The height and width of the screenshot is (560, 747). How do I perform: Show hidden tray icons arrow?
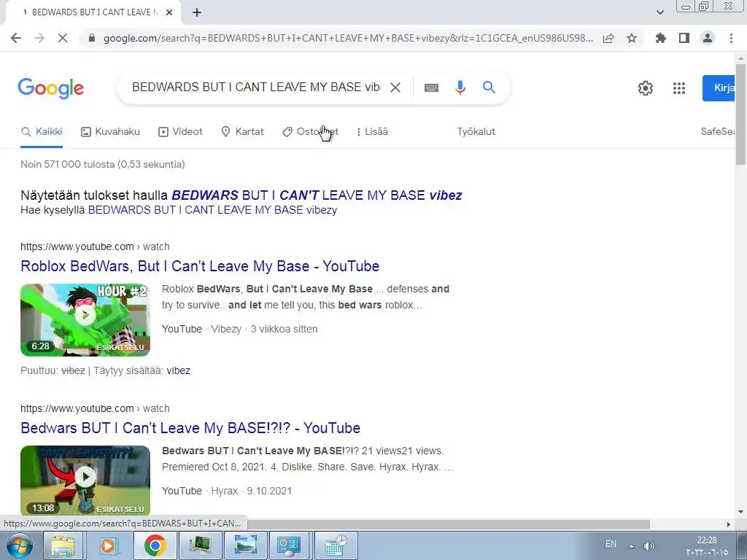point(631,546)
